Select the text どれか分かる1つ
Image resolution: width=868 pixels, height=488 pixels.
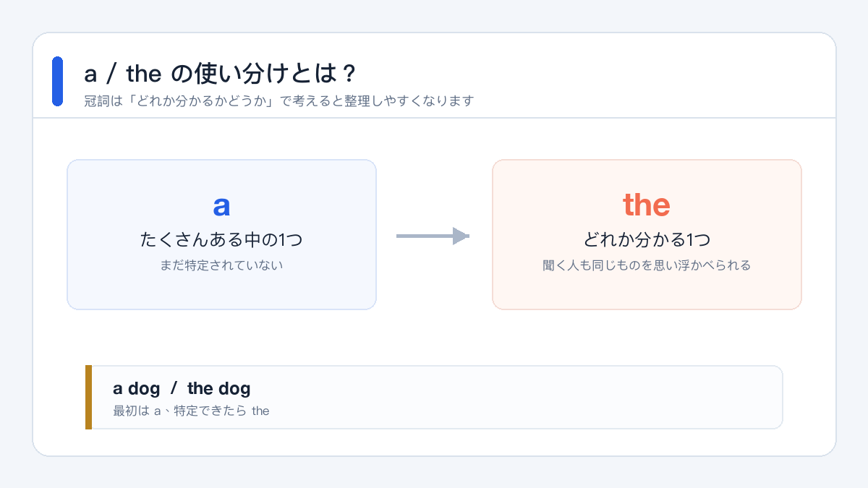647,239
